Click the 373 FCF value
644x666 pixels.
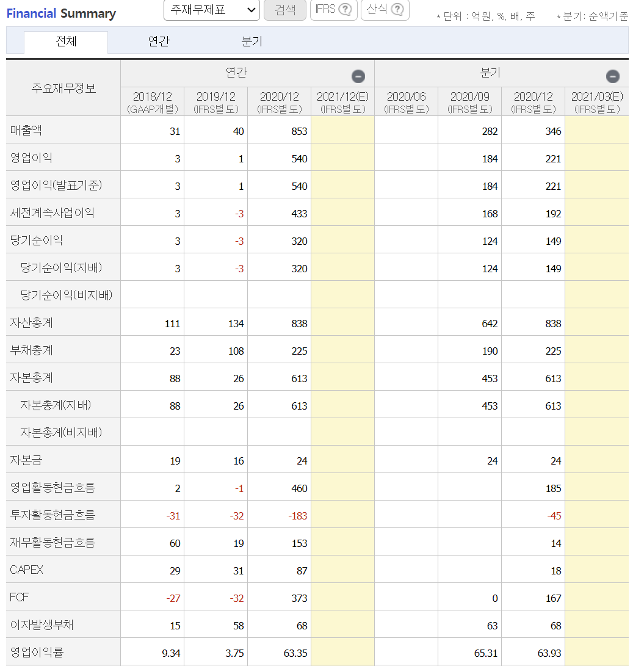pos(299,598)
